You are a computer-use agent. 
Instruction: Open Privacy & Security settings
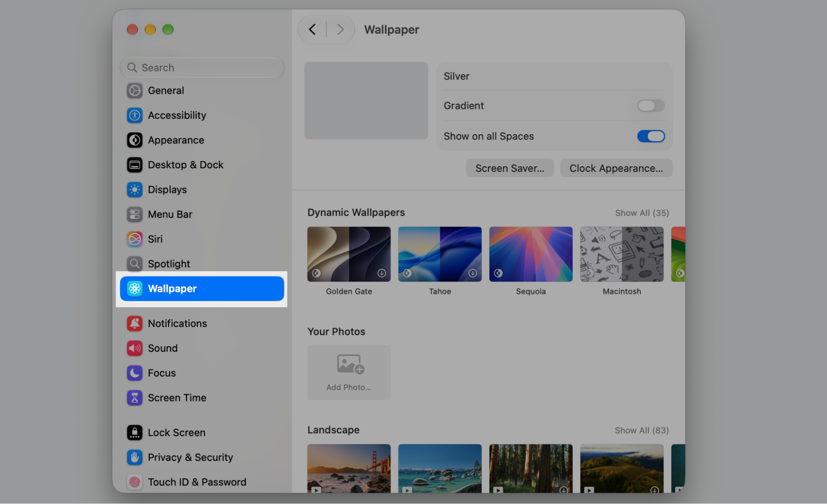[x=201, y=458]
